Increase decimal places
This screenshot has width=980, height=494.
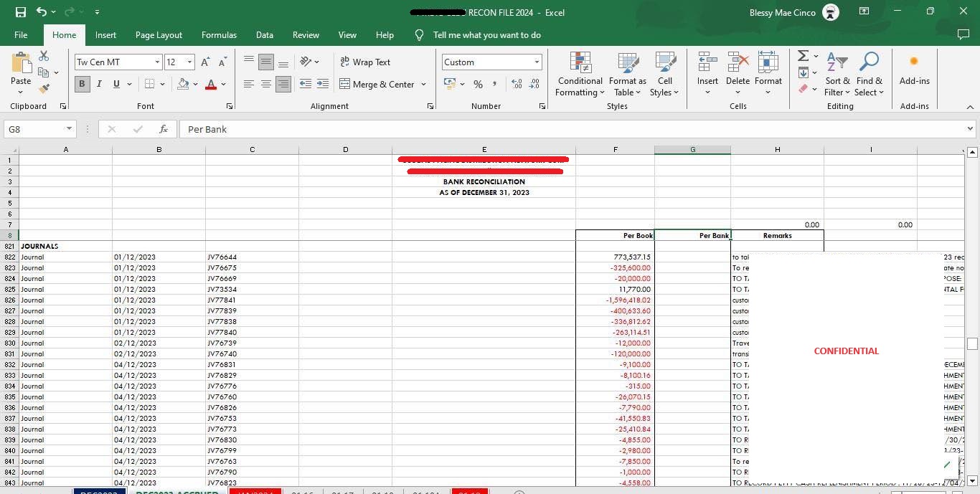click(x=517, y=85)
